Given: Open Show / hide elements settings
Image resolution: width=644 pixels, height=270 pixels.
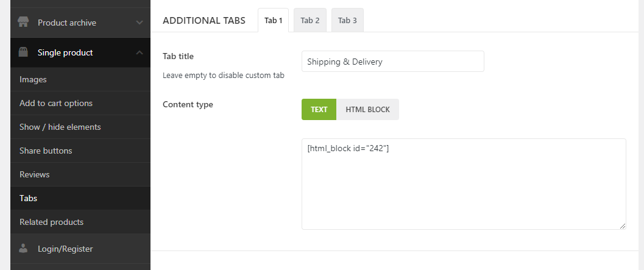Looking at the screenshot, I should click(x=60, y=127).
